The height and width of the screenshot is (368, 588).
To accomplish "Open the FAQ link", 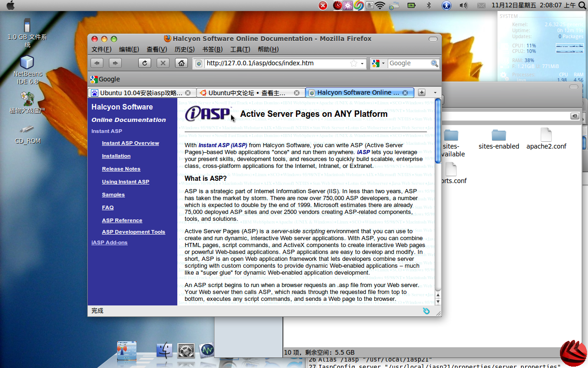I will pos(108,207).
